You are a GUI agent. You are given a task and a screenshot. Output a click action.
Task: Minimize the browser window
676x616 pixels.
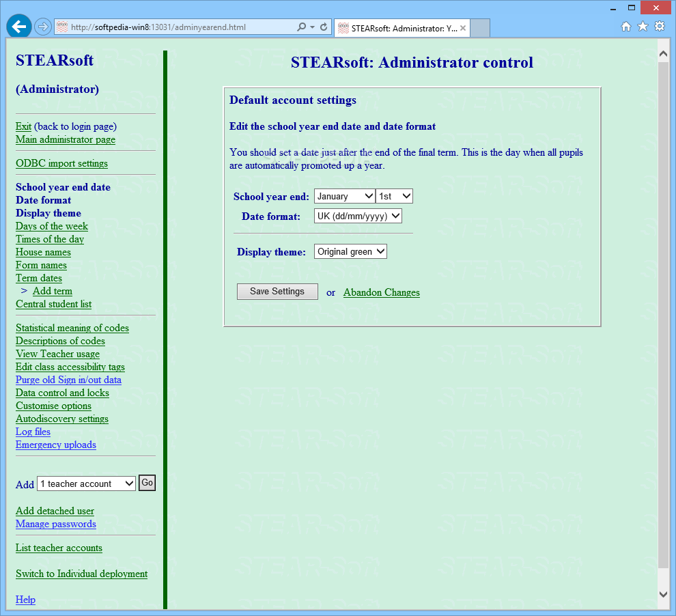pyautogui.click(x=613, y=8)
